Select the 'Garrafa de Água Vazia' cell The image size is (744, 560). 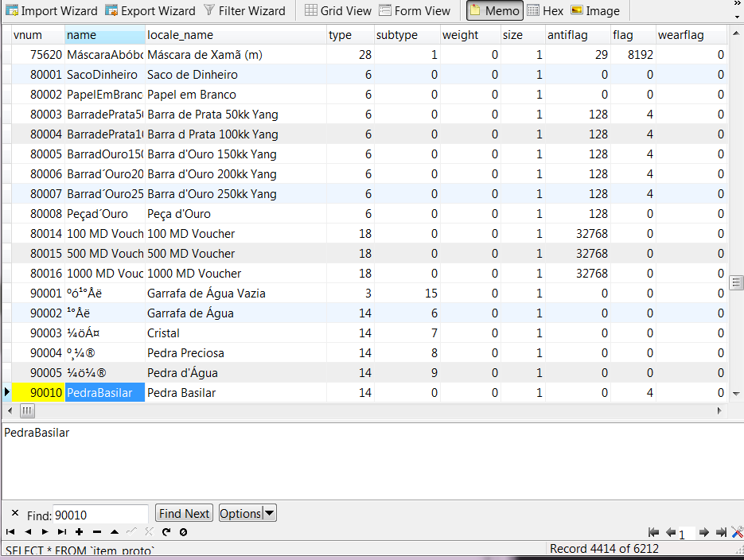pos(236,294)
